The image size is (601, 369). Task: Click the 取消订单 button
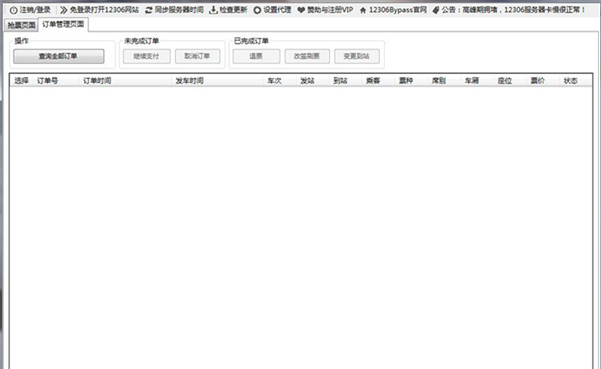[197, 56]
